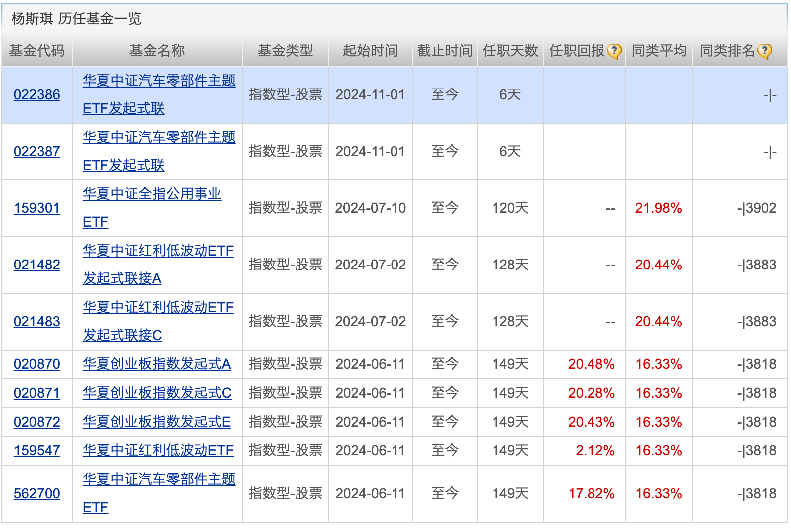The image size is (791, 532).
Task: Open fund code link 159547
Action: pyautogui.click(x=37, y=450)
